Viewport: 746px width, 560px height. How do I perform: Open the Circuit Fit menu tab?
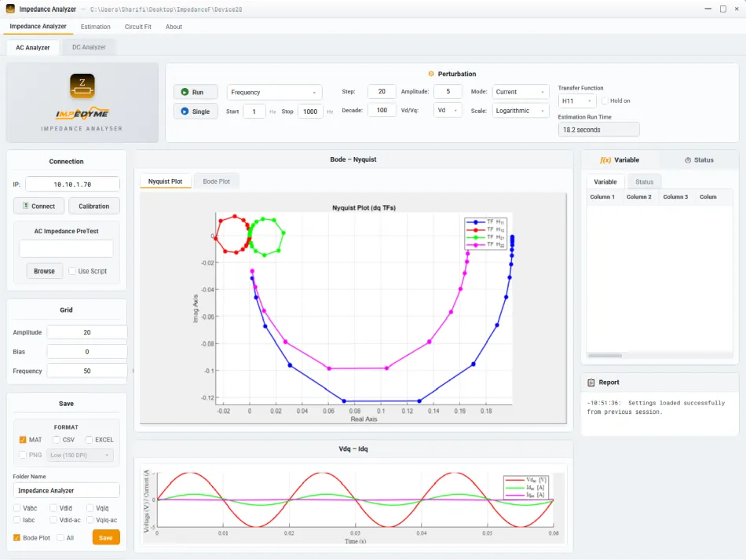(138, 27)
